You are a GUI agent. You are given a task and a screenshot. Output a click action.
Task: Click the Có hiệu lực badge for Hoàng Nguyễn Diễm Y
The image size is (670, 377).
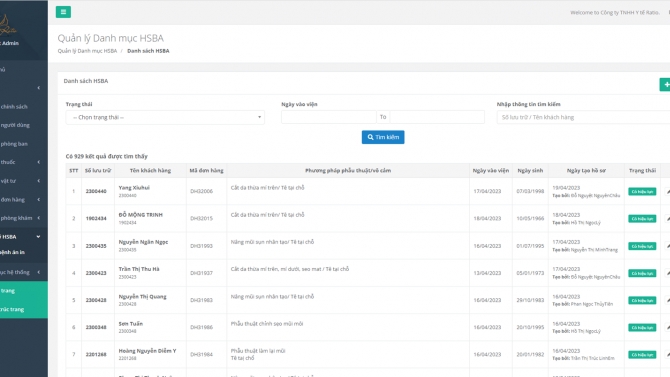pos(642,355)
